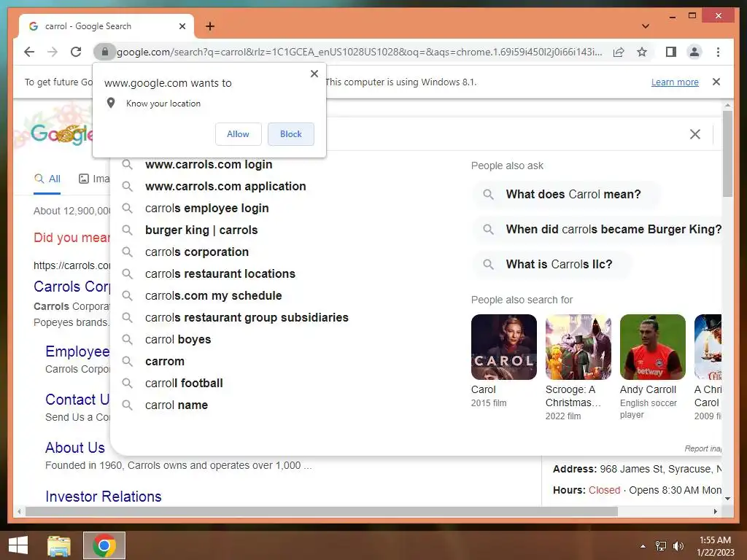The height and width of the screenshot is (560, 747).
Task: Select suggestion carroll football
Action: (184, 384)
